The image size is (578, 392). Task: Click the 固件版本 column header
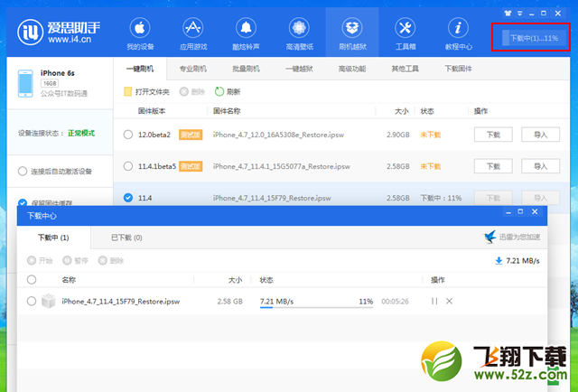152,111
